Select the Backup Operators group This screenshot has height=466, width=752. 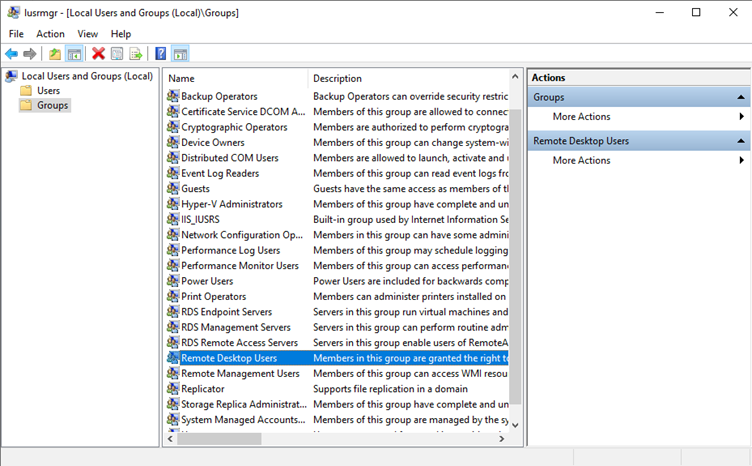pyautogui.click(x=219, y=96)
